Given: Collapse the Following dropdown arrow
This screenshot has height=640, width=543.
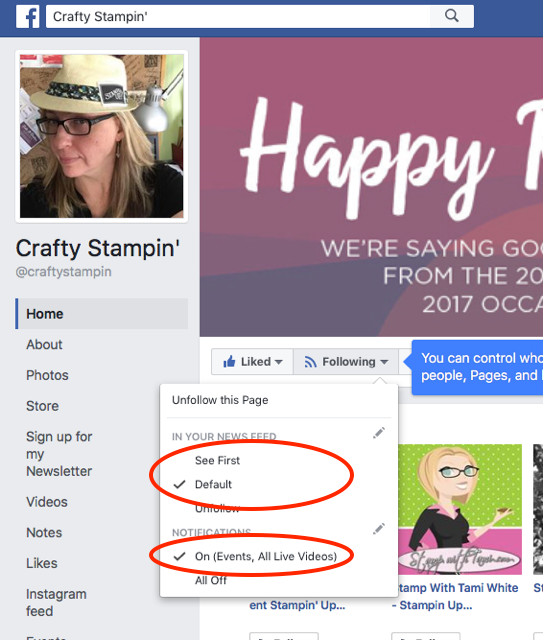Looking at the screenshot, I should pyautogui.click(x=384, y=362).
